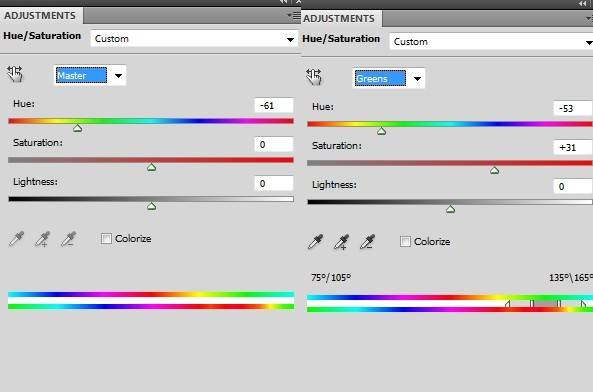Viewport: 593px width, 392px height.
Task: Click the Hue/Saturation title in the left panel
Action: tap(42, 36)
